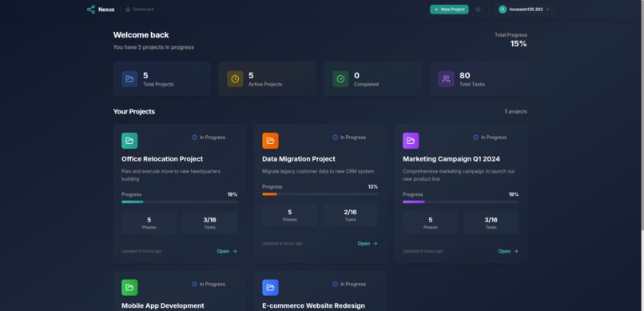Image resolution: width=644 pixels, height=311 pixels.
Task: Click the 2/16 Tasks box on Data Migration
Action: click(x=350, y=215)
